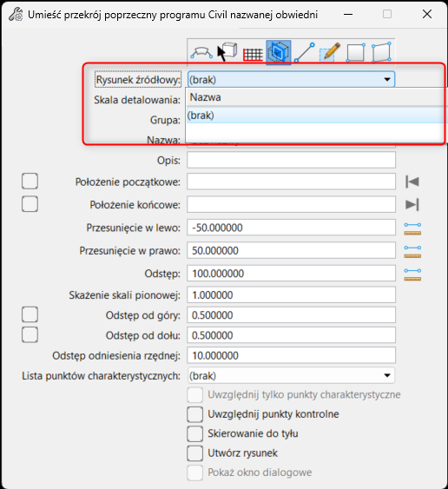This screenshot has width=448, height=489.
Task: Check the Utwórz rysunek option
Action: [194, 453]
